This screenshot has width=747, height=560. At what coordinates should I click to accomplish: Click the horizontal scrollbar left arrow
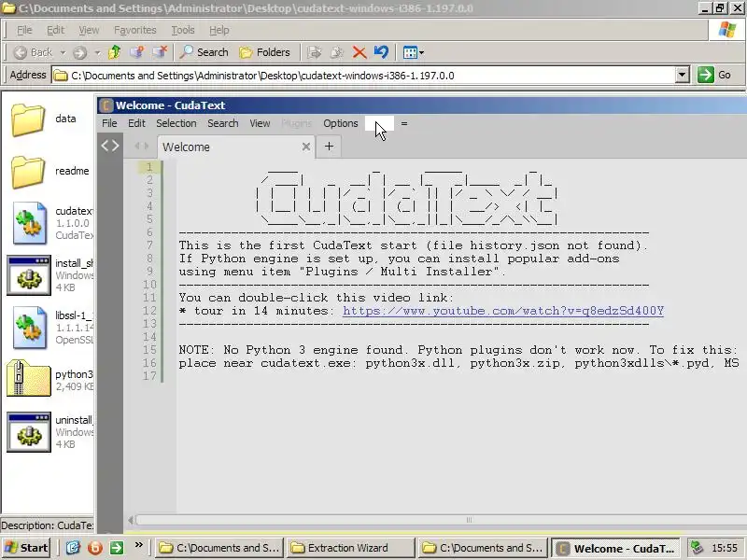(x=131, y=520)
